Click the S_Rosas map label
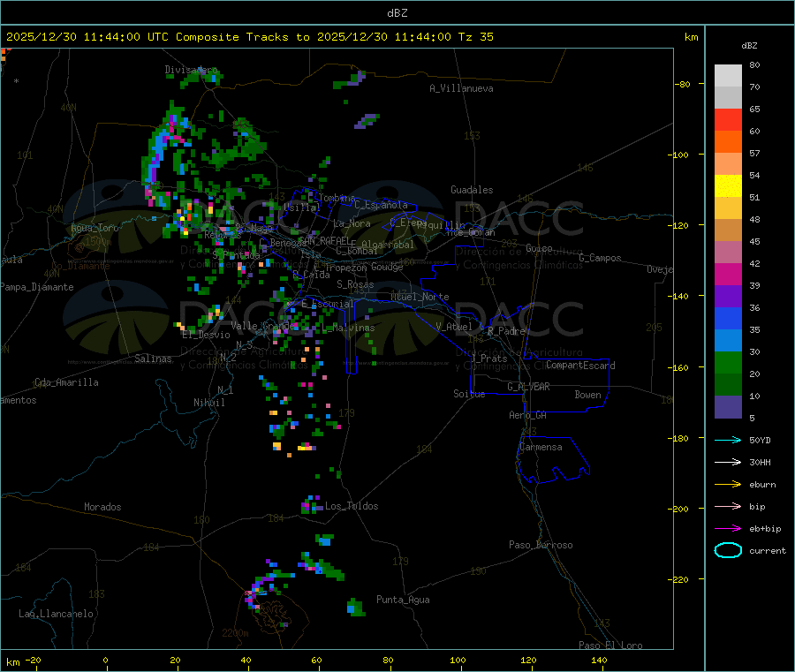Screen dimensions: 795x672 click(355, 284)
